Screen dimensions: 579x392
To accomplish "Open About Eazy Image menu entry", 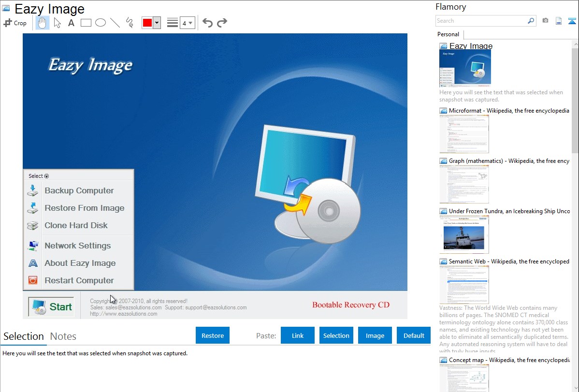I will 80,263.
